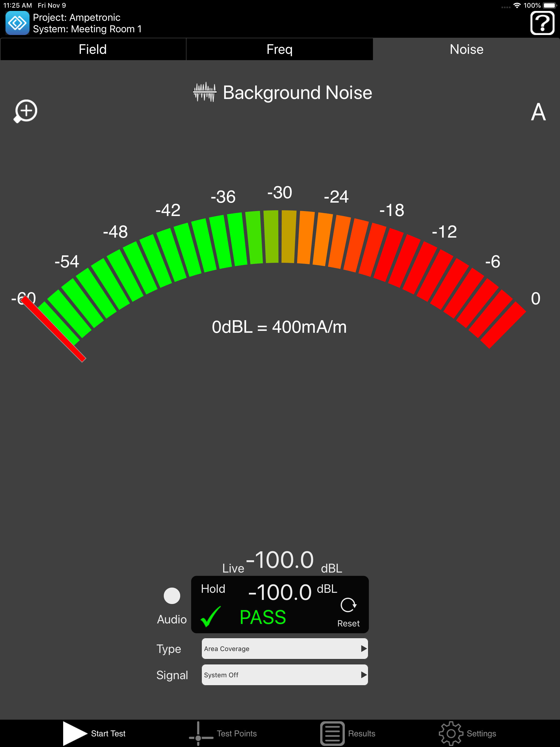The height and width of the screenshot is (747, 560).
Task: Open the help question mark icon
Action: [x=542, y=23]
